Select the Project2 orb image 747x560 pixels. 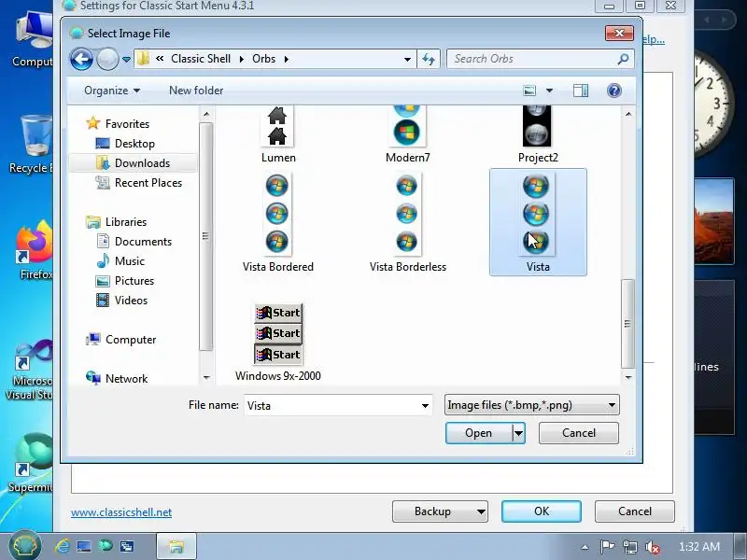[538, 134]
